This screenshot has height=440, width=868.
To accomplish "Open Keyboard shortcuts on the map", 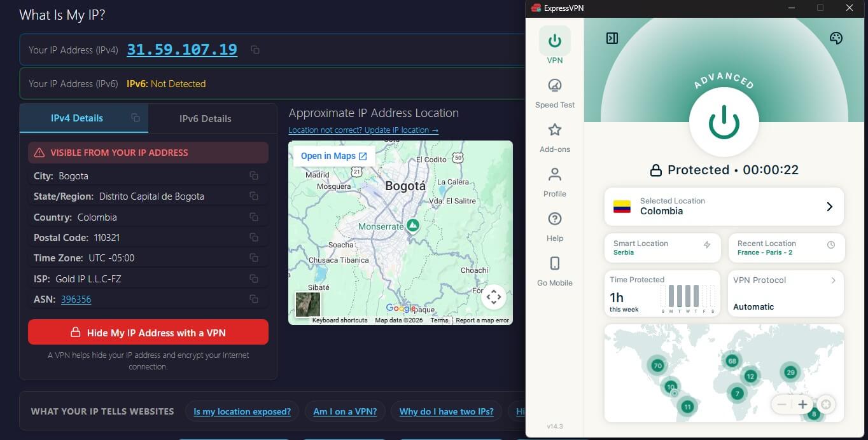I will [340, 320].
